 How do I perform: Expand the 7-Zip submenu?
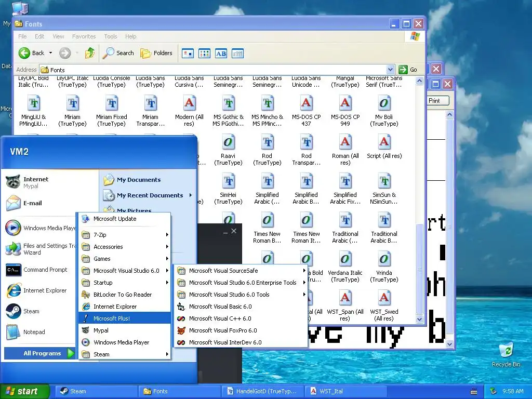[x=125, y=234]
